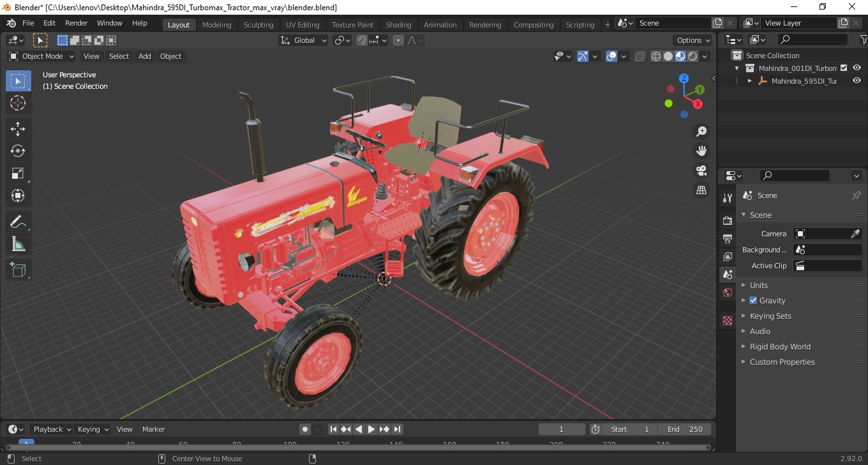Click the Blender logo menu icon

click(x=11, y=23)
